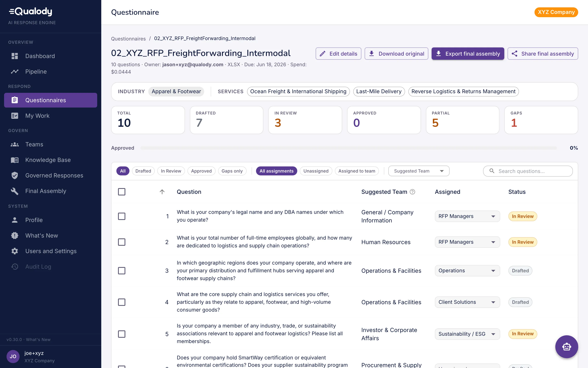Select the Drafted status filter

(x=143, y=171)
